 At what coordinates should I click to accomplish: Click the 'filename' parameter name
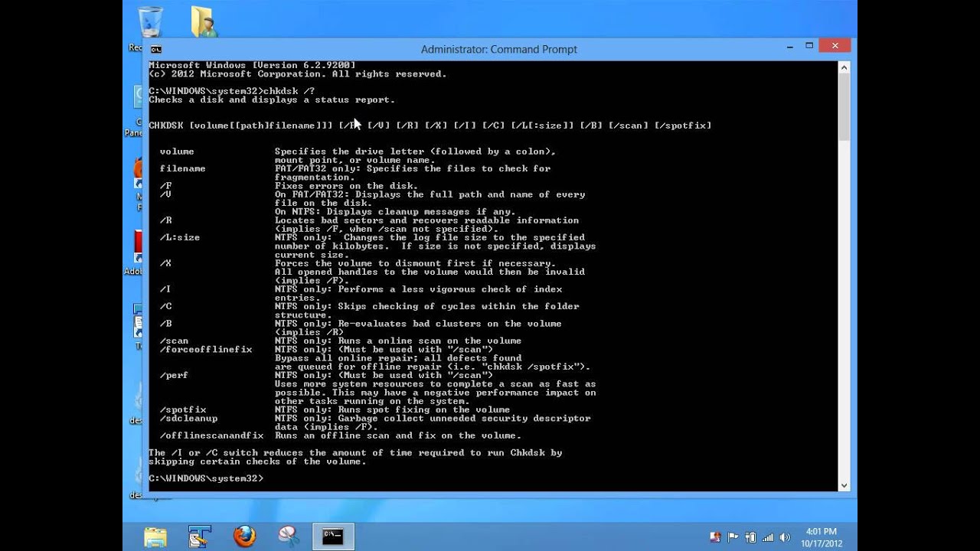point(182,168)
